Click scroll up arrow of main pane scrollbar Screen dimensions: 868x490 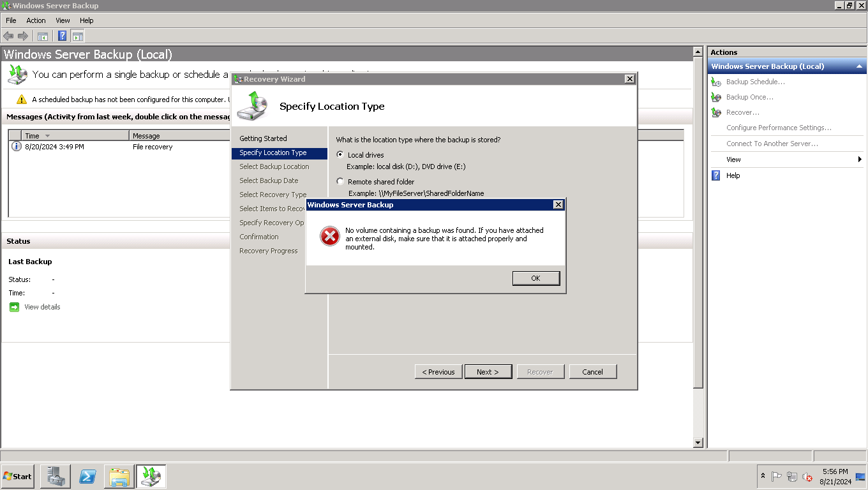point(698,51)
